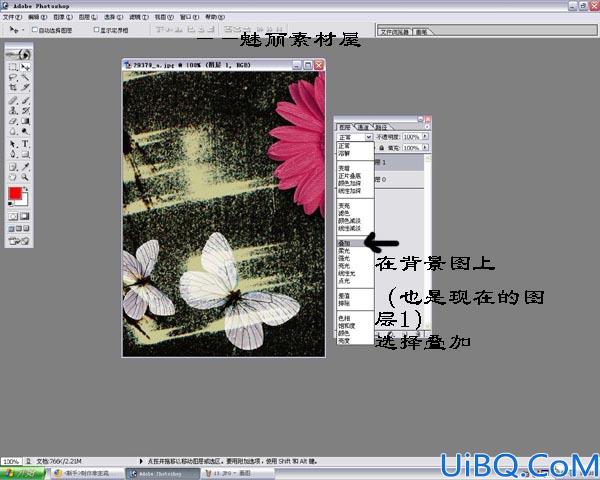600x480 pixels.
Task: Choose 正片叠底 blend mode
Action: click(355, 176)
